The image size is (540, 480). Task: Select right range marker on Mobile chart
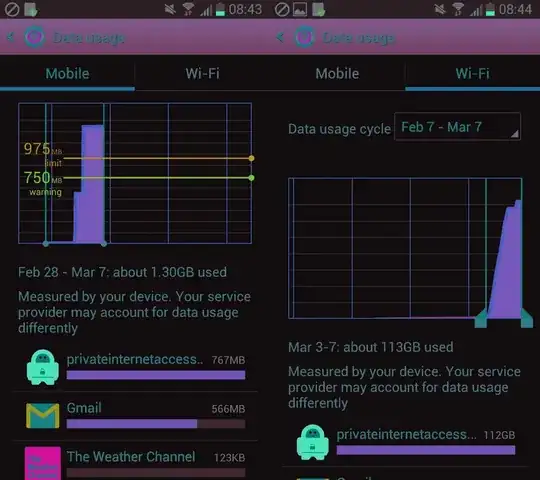click(x=104, y=244)
